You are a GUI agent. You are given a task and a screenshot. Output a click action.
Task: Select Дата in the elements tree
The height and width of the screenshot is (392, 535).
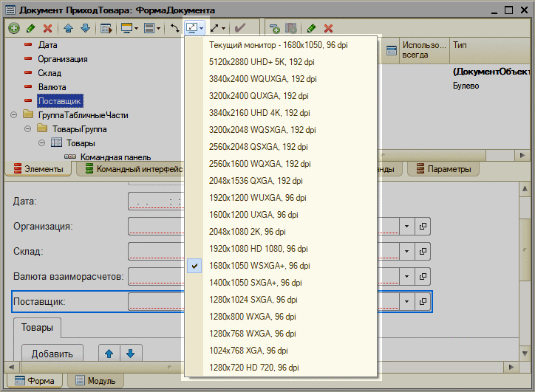47,45
